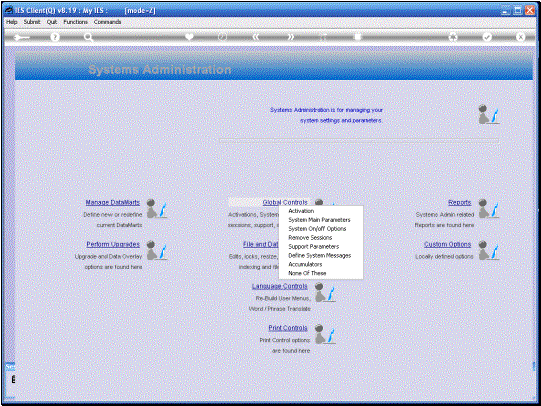Open the Reports link

click(x=460, y=202)
